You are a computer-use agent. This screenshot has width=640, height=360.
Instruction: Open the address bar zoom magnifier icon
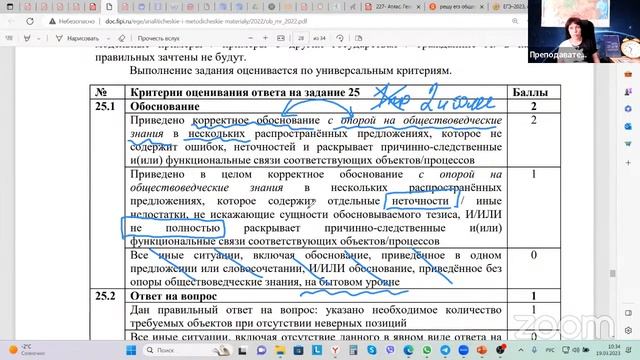(x=515, y=21)
